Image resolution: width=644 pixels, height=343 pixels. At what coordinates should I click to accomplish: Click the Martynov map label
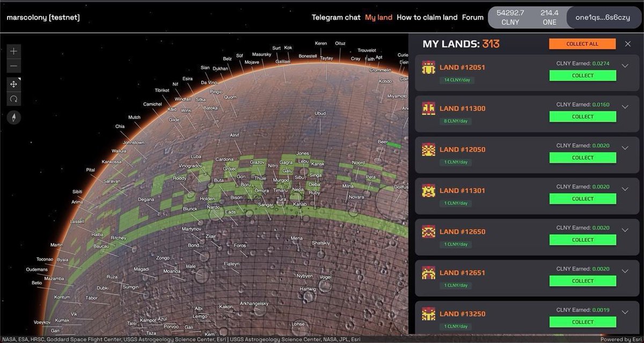click(192, 229)
